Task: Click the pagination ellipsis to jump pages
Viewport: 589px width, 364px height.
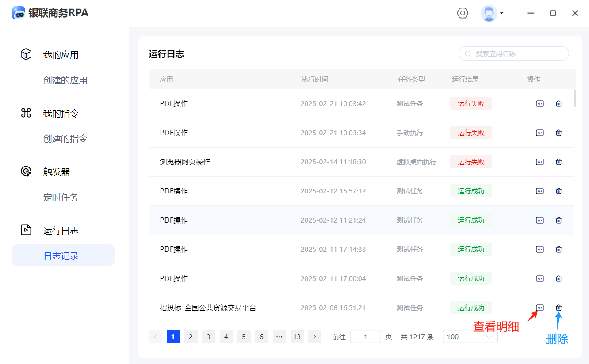Action: (x=279, y=337)
